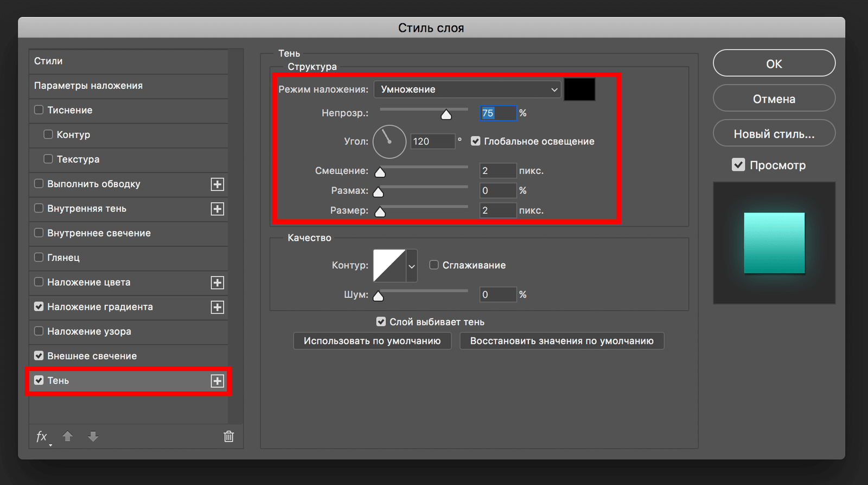Enable the Сглаживание checkbox
The height and width of the screenshot is (485, 868).
434,265
